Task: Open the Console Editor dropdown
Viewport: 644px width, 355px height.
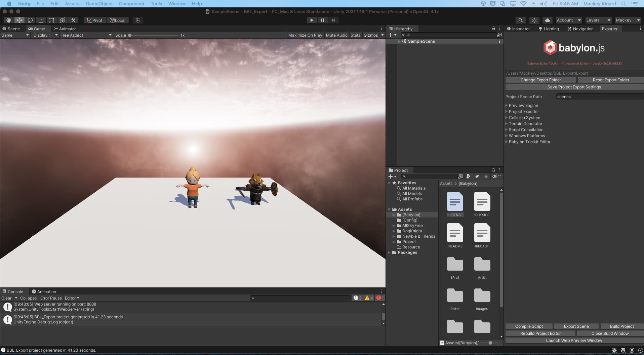Action: 72,298
